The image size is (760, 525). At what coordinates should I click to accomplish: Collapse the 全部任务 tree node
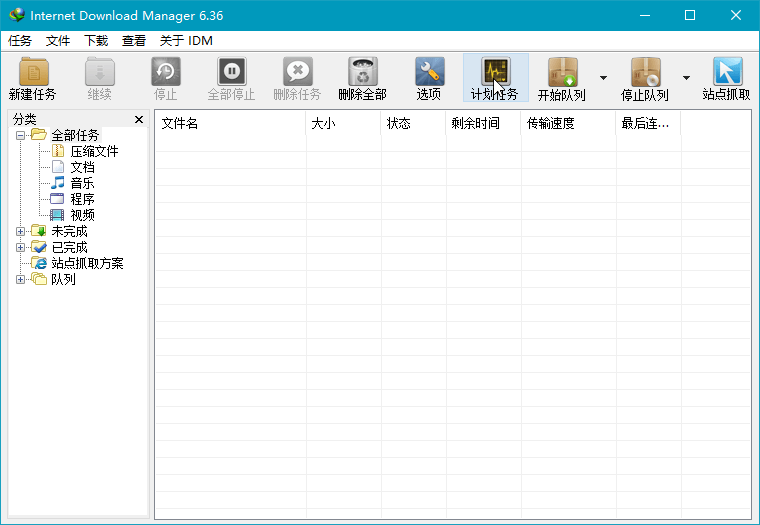coord(21,135)
